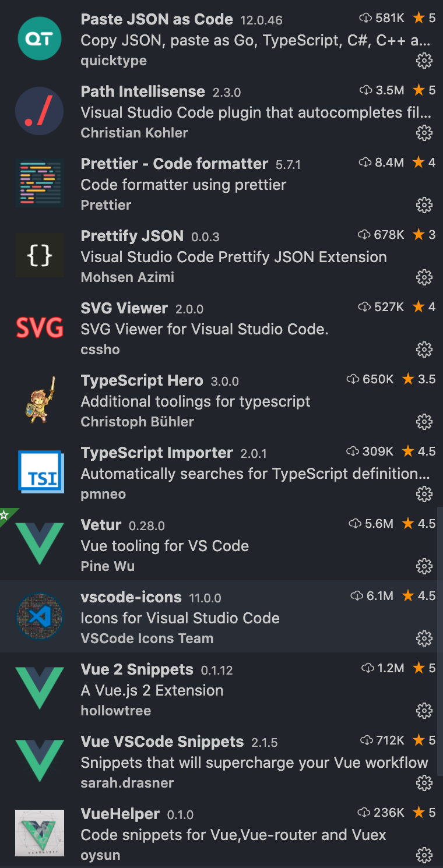Click the VueHelper extension icon
This screenshot has width=443, height=868.
click(40, 834)
